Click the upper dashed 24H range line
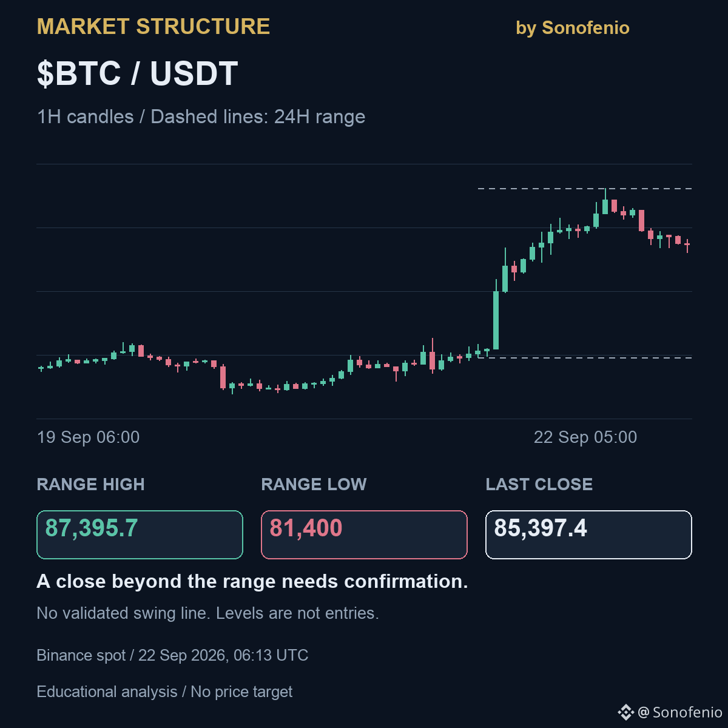This screenshot has height=728, width=728. click(585, 189)
